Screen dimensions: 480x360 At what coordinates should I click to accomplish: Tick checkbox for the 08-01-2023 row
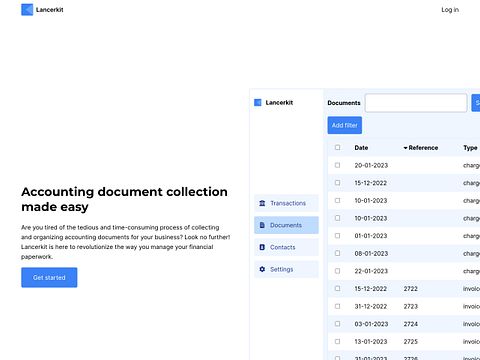337,253
